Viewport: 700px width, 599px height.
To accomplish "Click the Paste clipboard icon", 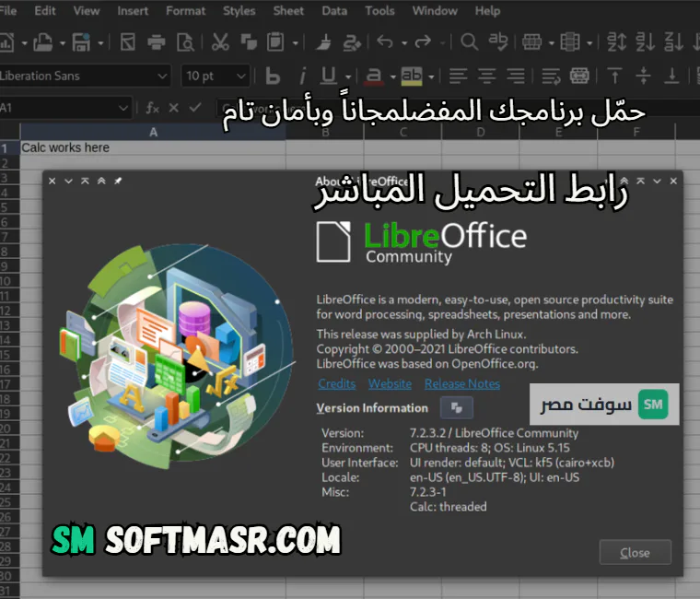I will 275,42.
